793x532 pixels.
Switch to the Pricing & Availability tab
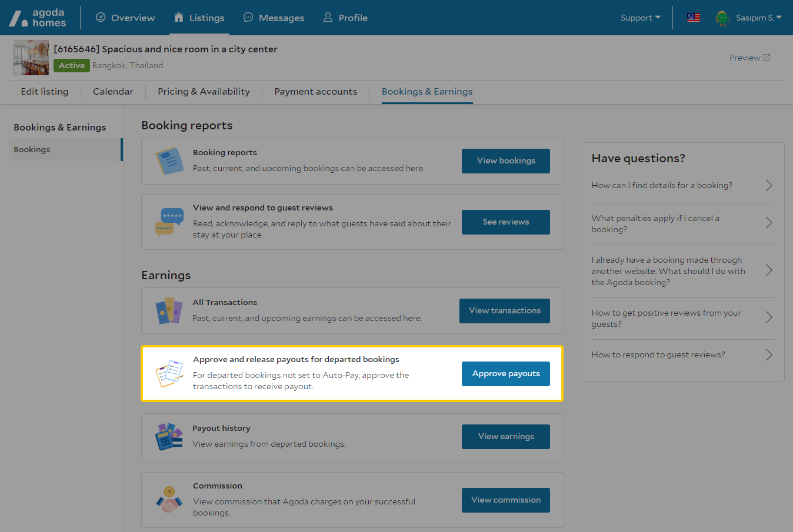pos(204,92)
